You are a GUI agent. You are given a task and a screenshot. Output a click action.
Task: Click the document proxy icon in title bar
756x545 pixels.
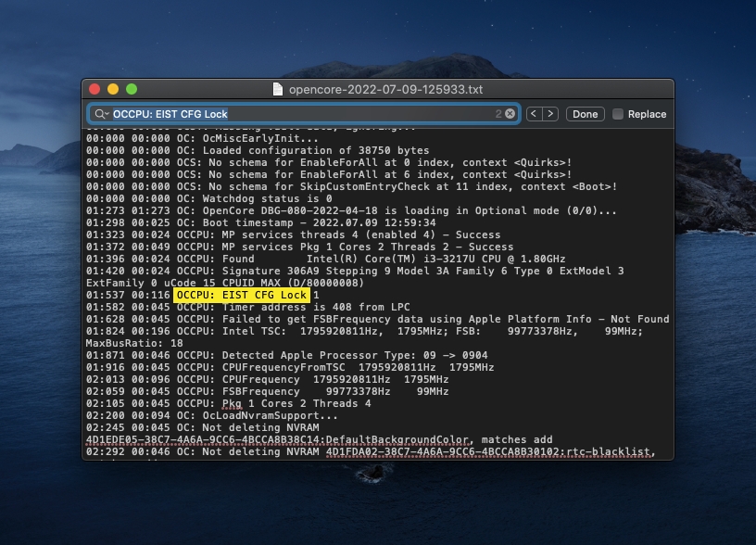tap(278, 90)
